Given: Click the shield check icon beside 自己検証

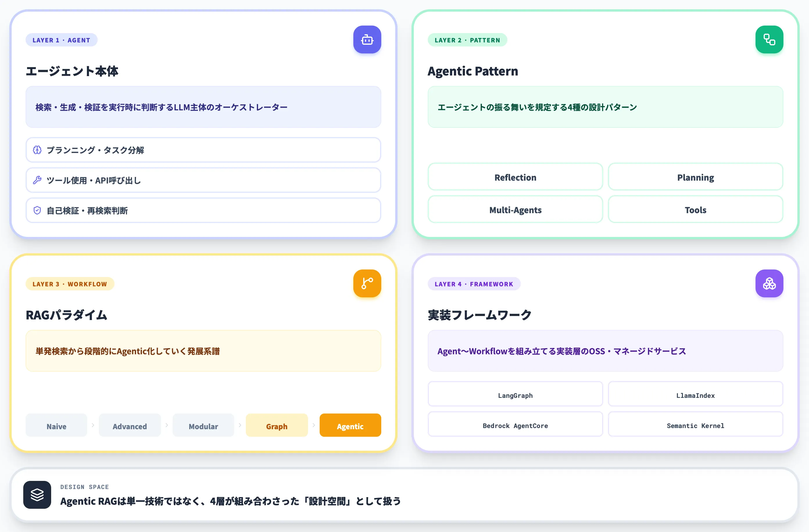Looking at the screenshot, I should click(37, 210).
